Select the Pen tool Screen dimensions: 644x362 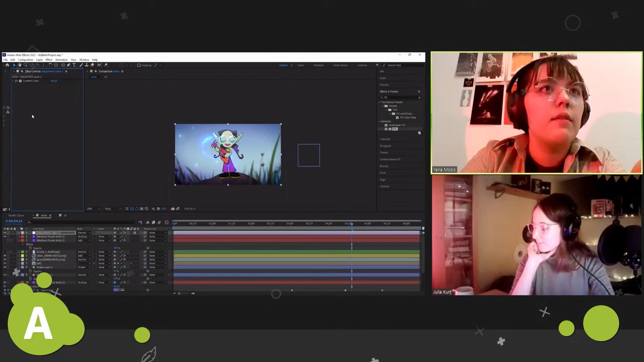point(68,65)
